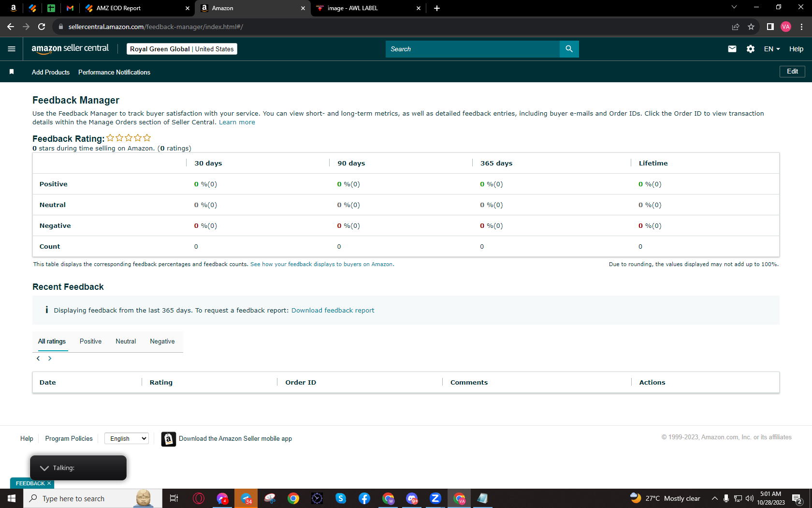Show hidden system tray icons

click(715, 498)
